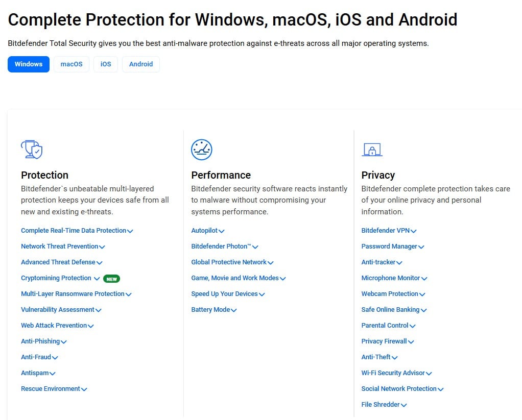Click the Performance speedometer icon
522x420 pixels.
(x=201, y=150)
